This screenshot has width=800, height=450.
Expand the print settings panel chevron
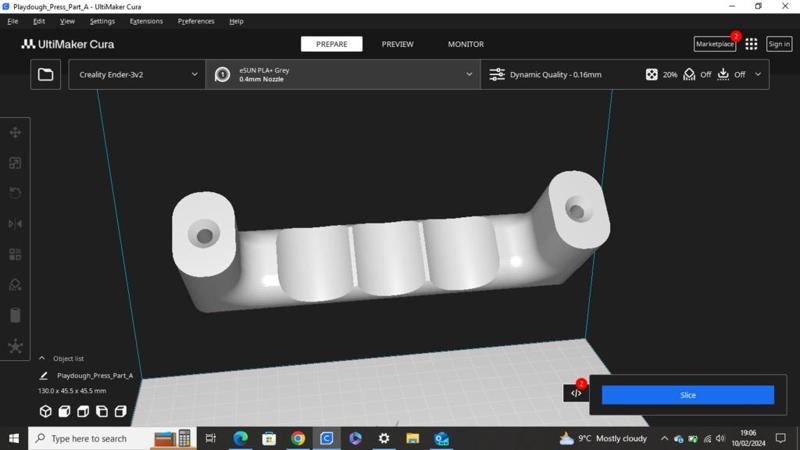tap(758, 74)
